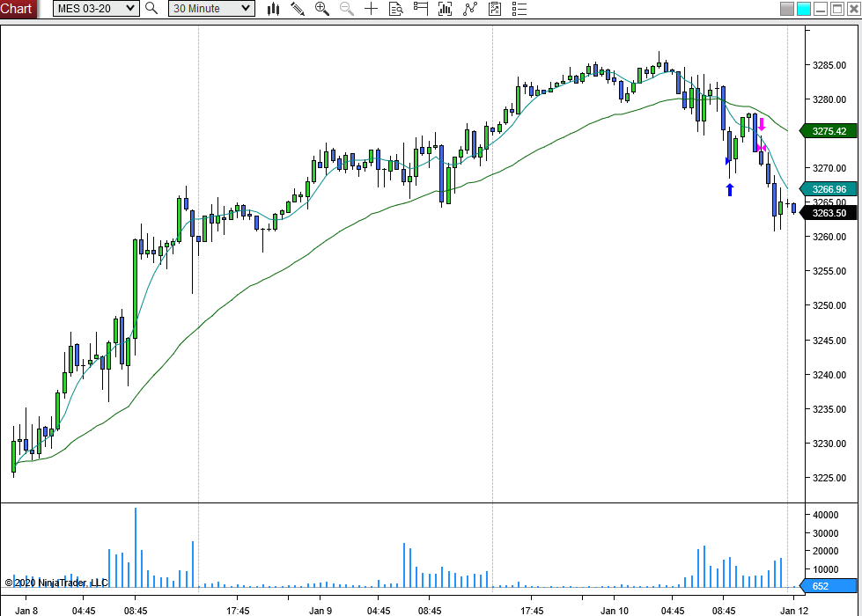The width and height of the screenshot is (862, 616).
Task: Open the candlestick bar type icon
Action: click(x=273, y=8)
